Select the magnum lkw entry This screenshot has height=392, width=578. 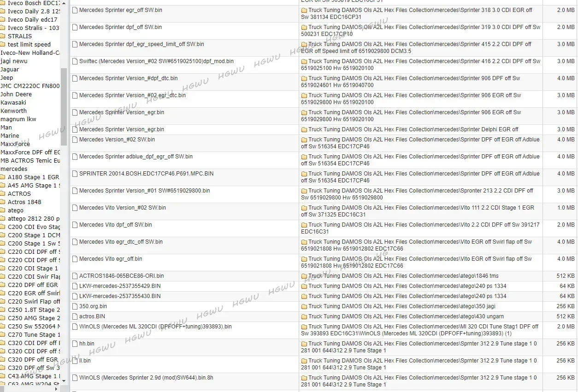coord(18,119)
